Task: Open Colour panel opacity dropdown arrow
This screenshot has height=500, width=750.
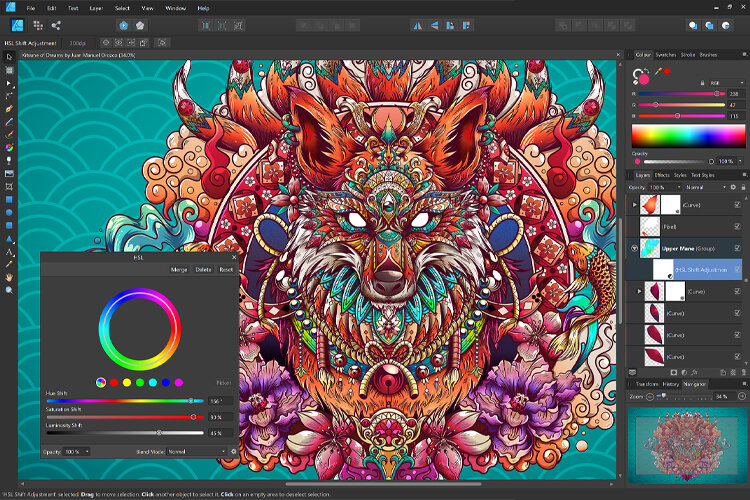Action: [740, 161]
